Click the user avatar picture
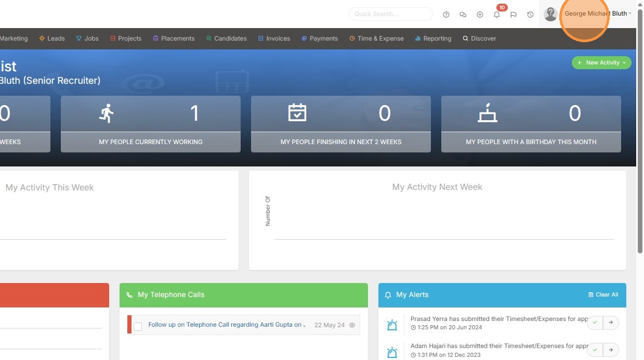 coord(550,14)
